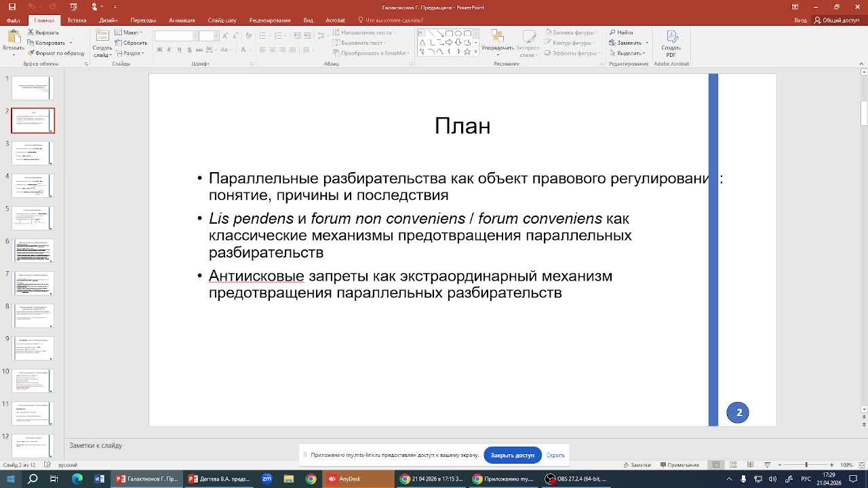The image size is (868, 488).
Task: Select the right arrow shape in shapes gallery
Action: tap(449, 42)
